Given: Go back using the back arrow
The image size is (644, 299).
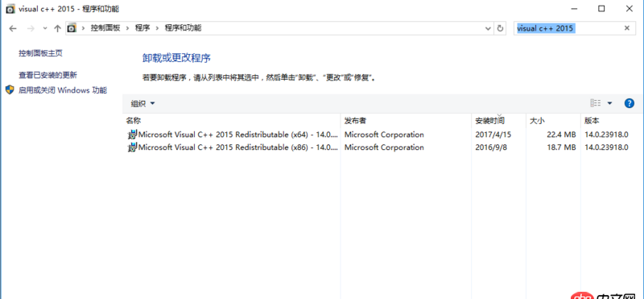Looking at the screenshot, I should 13,28.
